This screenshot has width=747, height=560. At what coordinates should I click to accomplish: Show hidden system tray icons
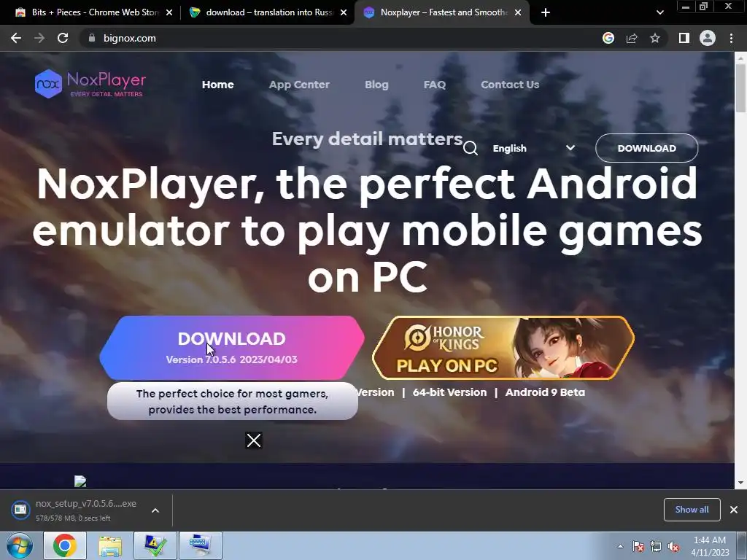coord(620,546)
